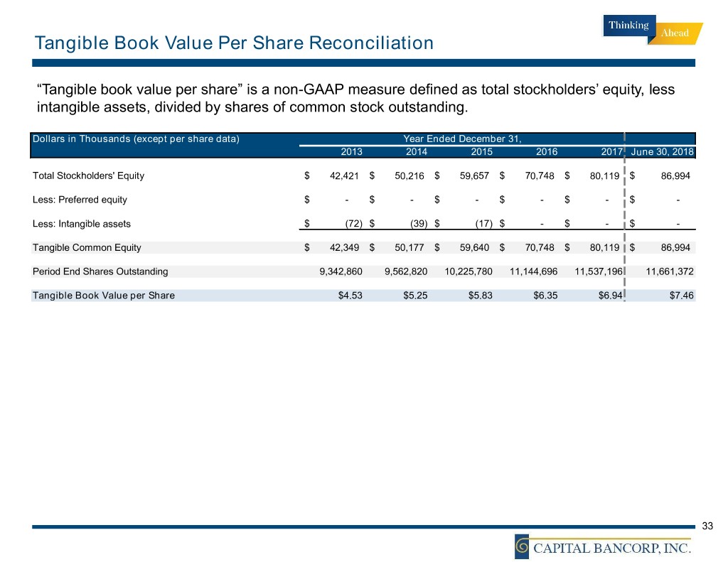
Task: Select the 2013 column header
Action: (x=351, y=151)
